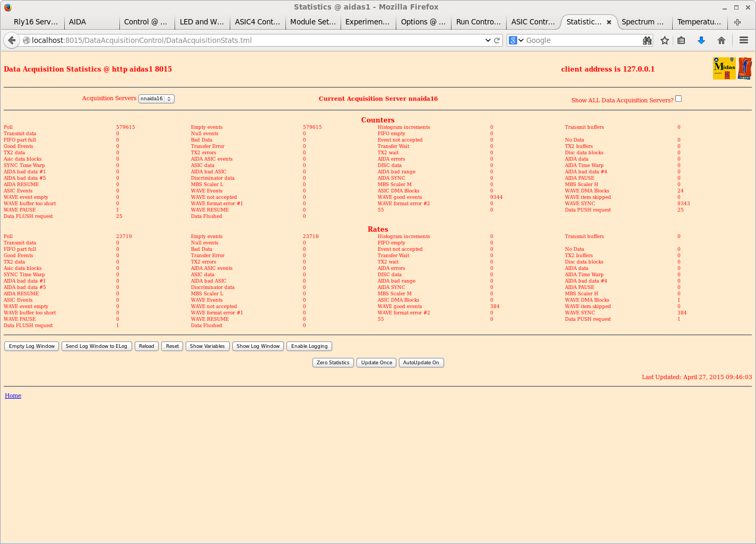Close the Statistics tab

609,22
